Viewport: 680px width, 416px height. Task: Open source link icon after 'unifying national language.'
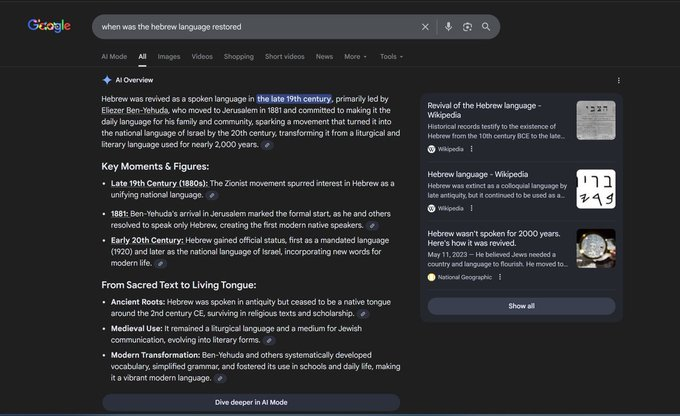212,196
